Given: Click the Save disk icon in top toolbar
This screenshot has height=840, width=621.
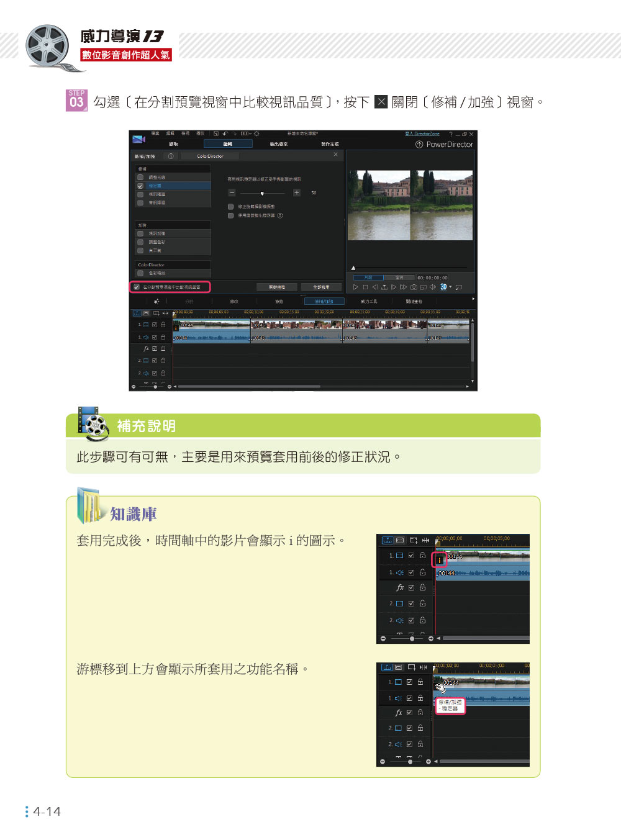Looking at the screenshot, I should [216, 133].
